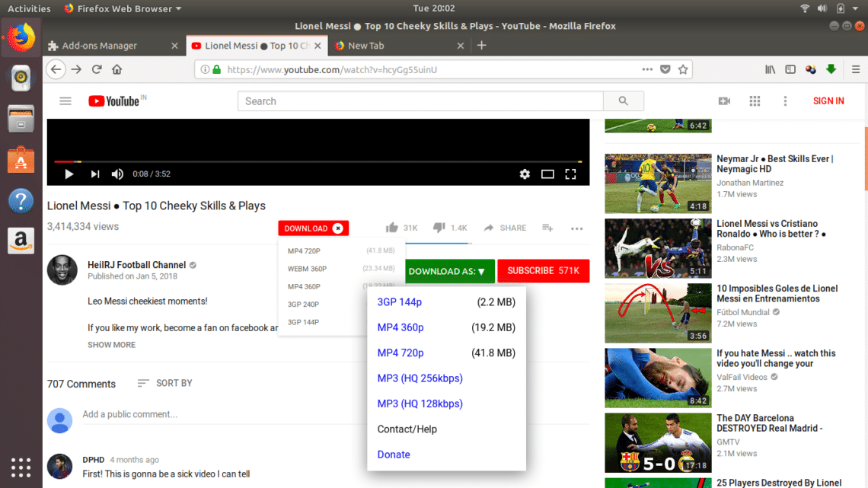The width and height of the screenshot is (868, 488).
Task: Open YouTube apps grid
Action: click(755, 100)
